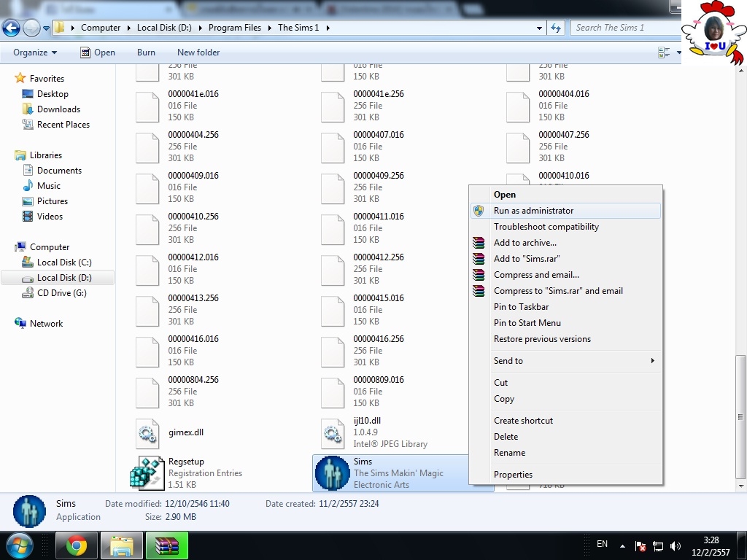This screenshot has height=560, width=747.
Task: Choose Add to archive... option
Action: pos(566,242)
